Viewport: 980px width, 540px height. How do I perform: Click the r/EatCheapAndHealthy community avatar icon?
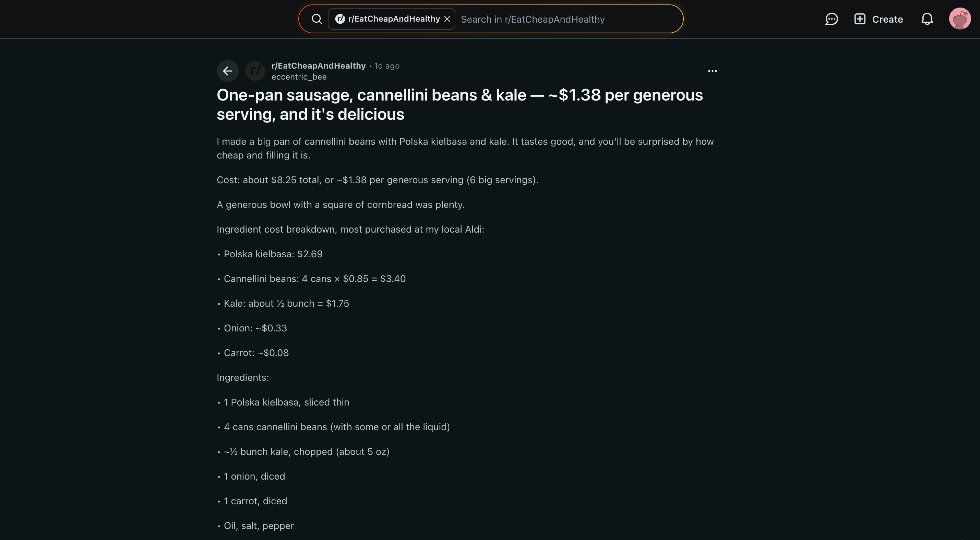255,71
